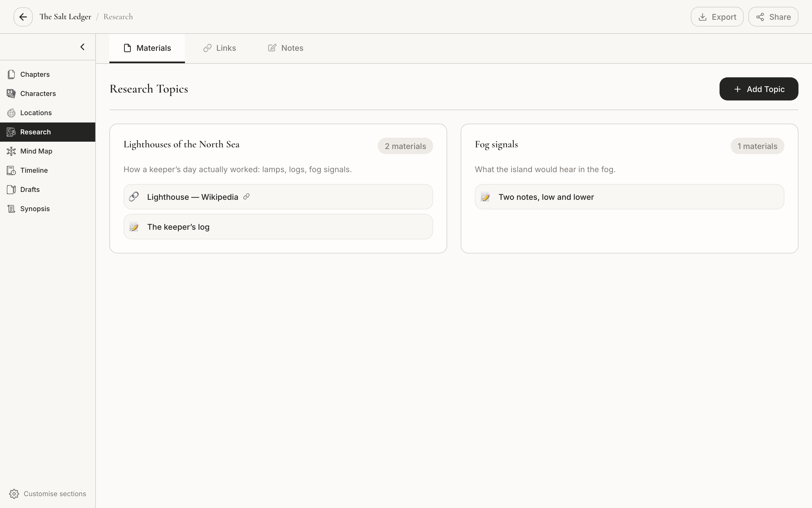812x508 pixels.
Task: Click the chain link emoji on Lighthouse item
Action: (134, 196)
